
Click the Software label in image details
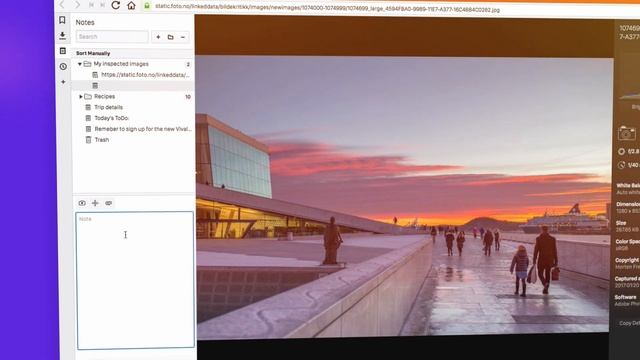[626, 297]
